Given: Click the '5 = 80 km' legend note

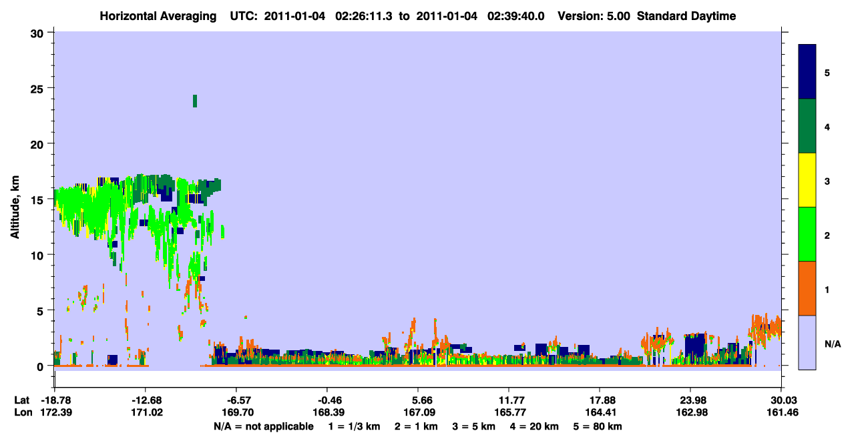Looking at the screenshot, I should click(598, 426).
